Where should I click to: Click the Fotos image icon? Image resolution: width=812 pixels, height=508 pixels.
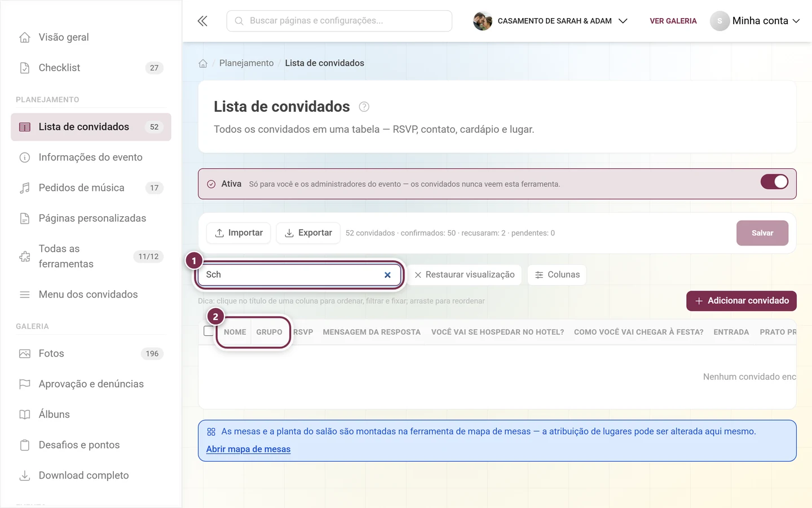(25, 354)
